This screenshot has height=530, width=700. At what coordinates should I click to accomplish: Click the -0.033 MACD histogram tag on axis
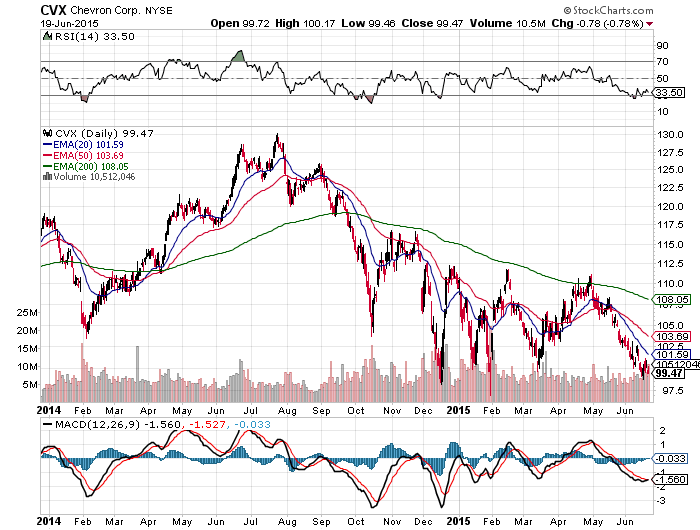tap(670, 458)
